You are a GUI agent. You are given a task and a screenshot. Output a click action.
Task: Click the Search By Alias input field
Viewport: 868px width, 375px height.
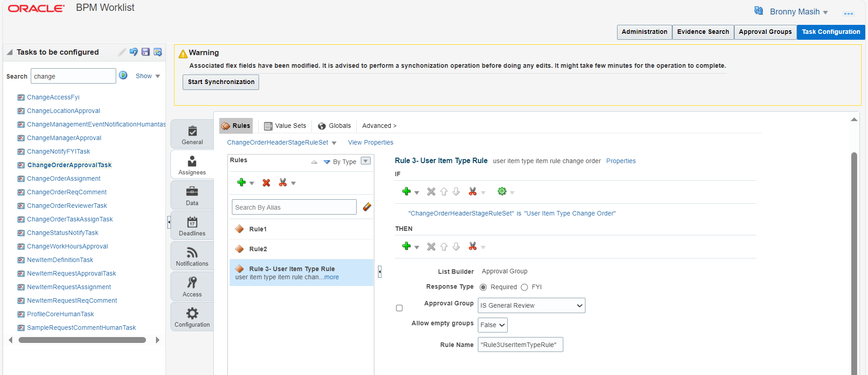coord(294,207)
